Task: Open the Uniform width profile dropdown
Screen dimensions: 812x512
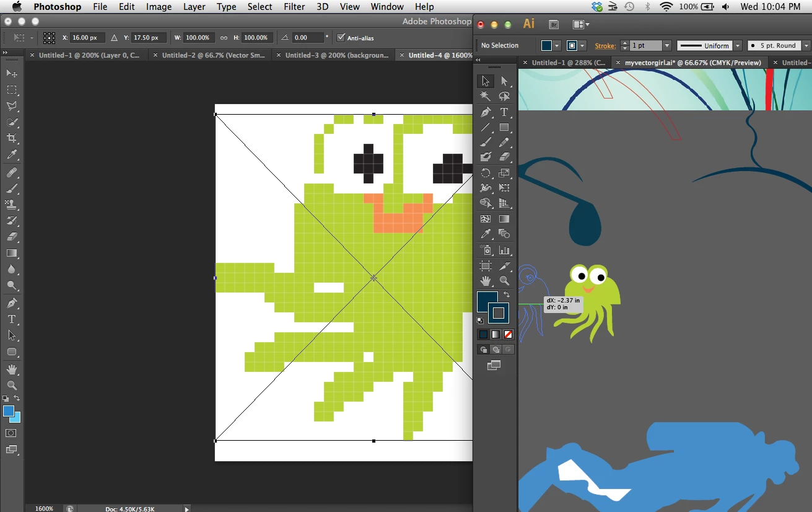Action: 737,45
